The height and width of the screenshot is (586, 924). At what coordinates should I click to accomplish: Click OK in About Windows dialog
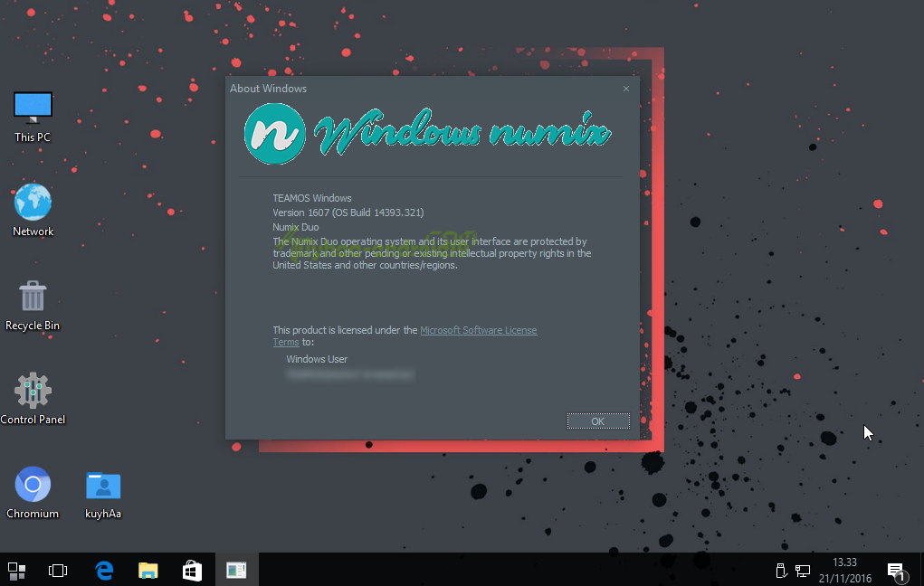tap(598, 421)
